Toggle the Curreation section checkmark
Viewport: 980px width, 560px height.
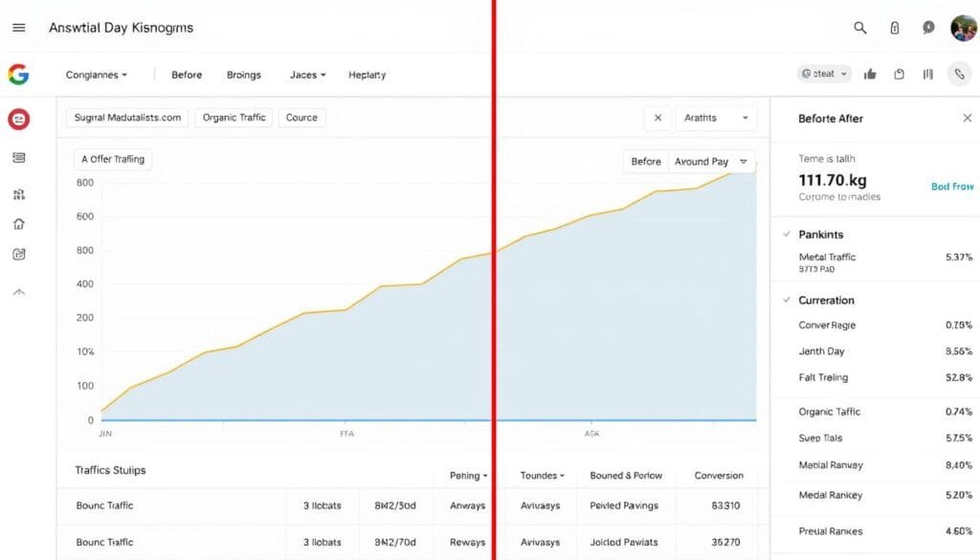(x=787, y=301)
